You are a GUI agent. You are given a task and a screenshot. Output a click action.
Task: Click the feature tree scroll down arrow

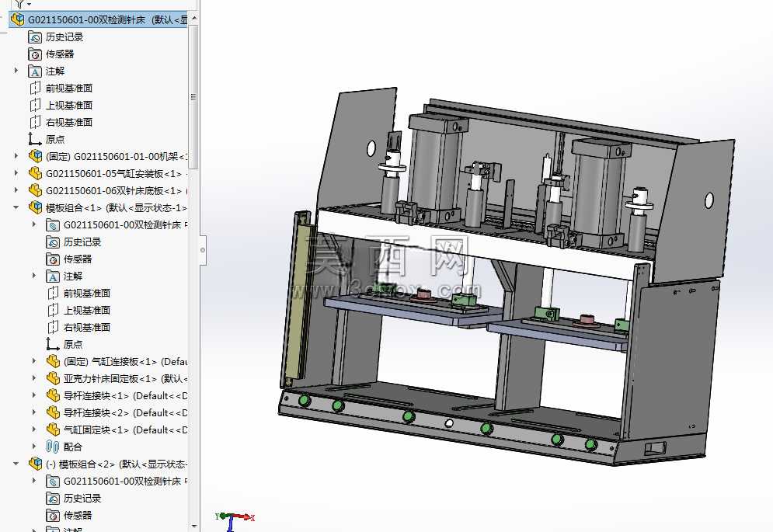tap(193, 527)
